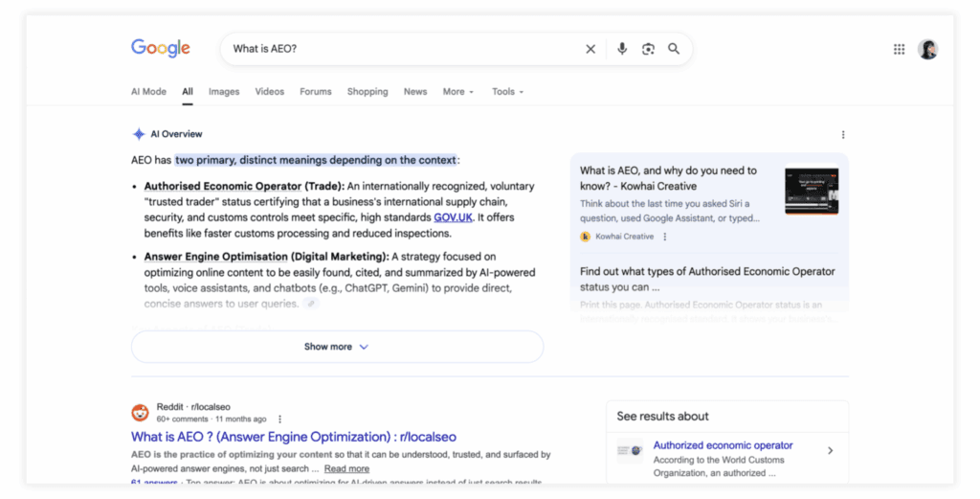Click the 'Kowhai Creative' source name
Viewport: 980px width, 499px height.
click(624, 237)
